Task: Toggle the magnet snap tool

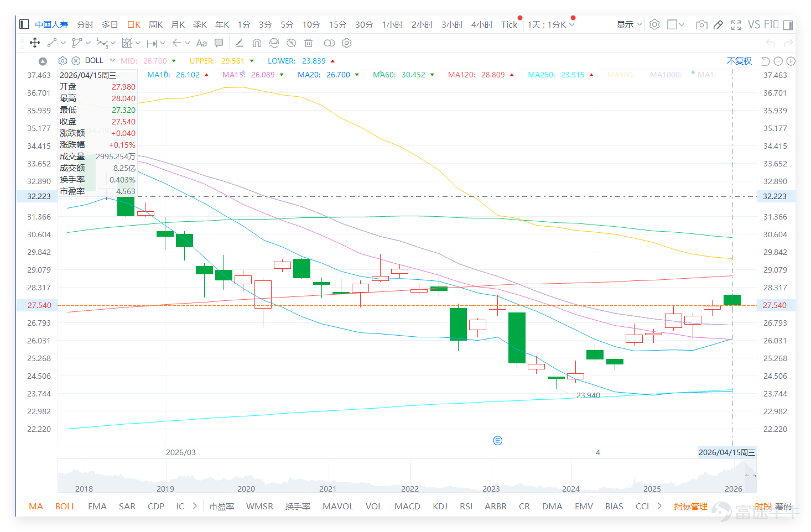Action: [x=257, y=43]
